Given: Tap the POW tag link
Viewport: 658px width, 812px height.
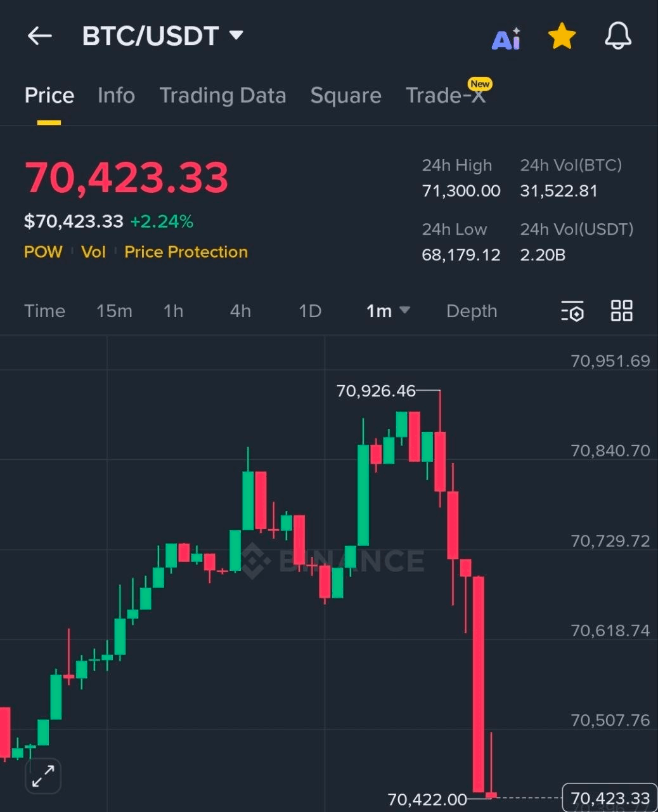Looking at the screenshot, I should [x=43, y=252].
